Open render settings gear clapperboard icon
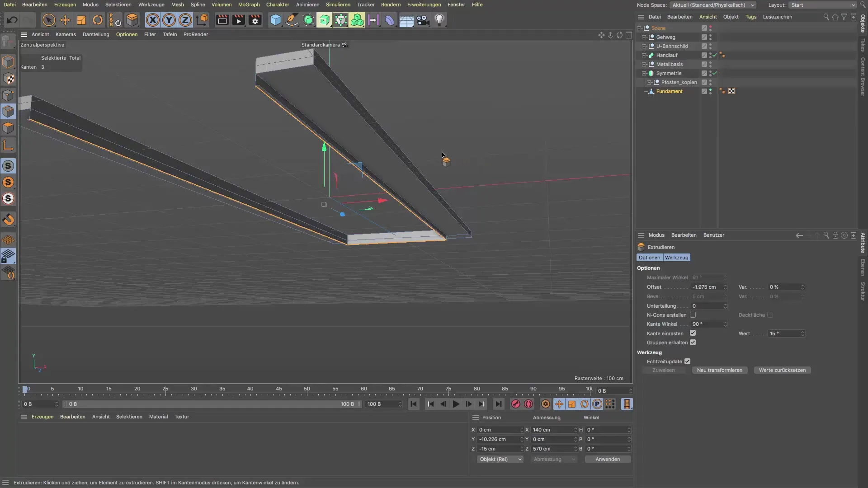Viewport: 868px width, 488px height. (x=255, y=20)
